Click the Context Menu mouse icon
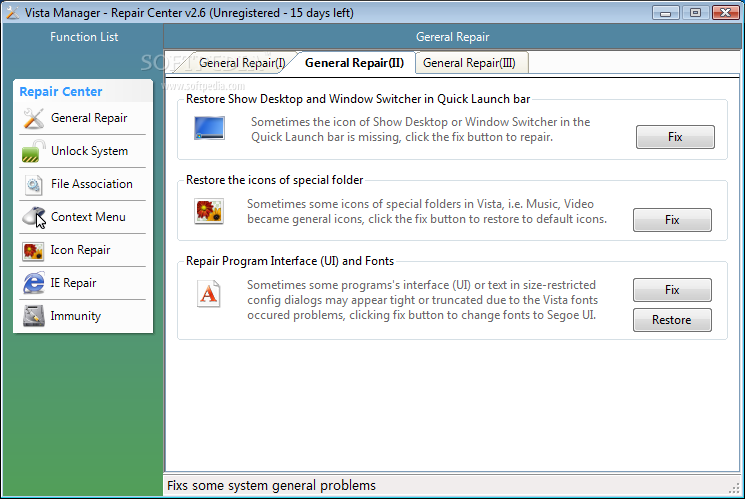This screenshot has width=745, height=499. 33,217
